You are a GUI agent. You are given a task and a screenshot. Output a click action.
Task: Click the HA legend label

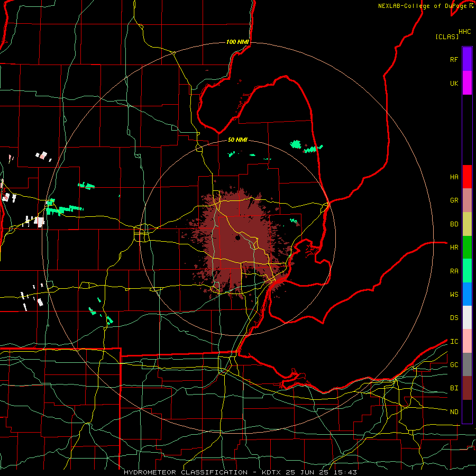coord(454,177)
